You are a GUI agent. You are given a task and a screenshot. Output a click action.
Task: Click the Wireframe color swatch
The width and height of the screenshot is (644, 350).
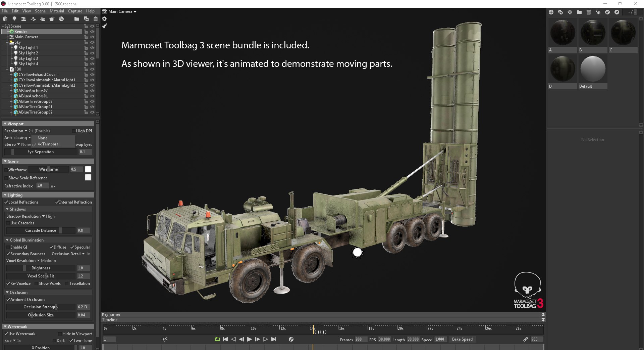point(88,169)
